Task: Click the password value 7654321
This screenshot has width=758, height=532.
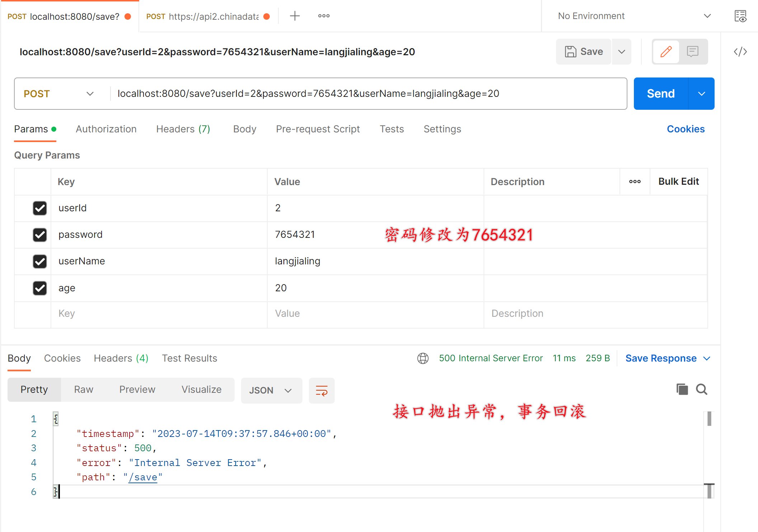Action: pos(295,235)
